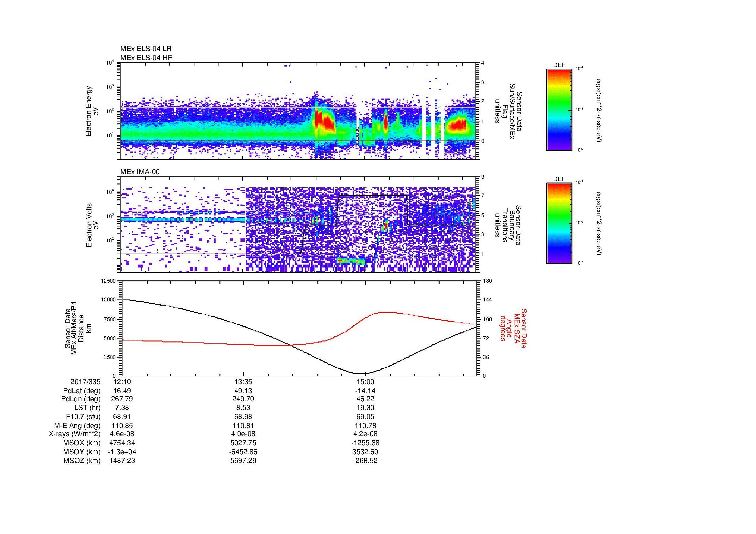Click the 'MEx ELS-04 HR' panel title
The width and height of the screenshot is (756, 534).
coord(146,58)
